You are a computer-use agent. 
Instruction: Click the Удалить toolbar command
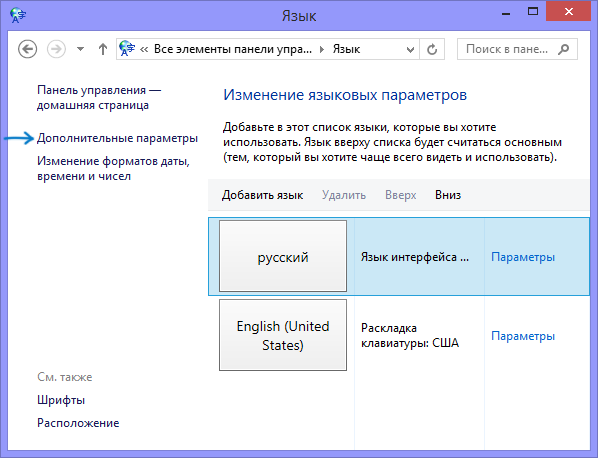344,195
